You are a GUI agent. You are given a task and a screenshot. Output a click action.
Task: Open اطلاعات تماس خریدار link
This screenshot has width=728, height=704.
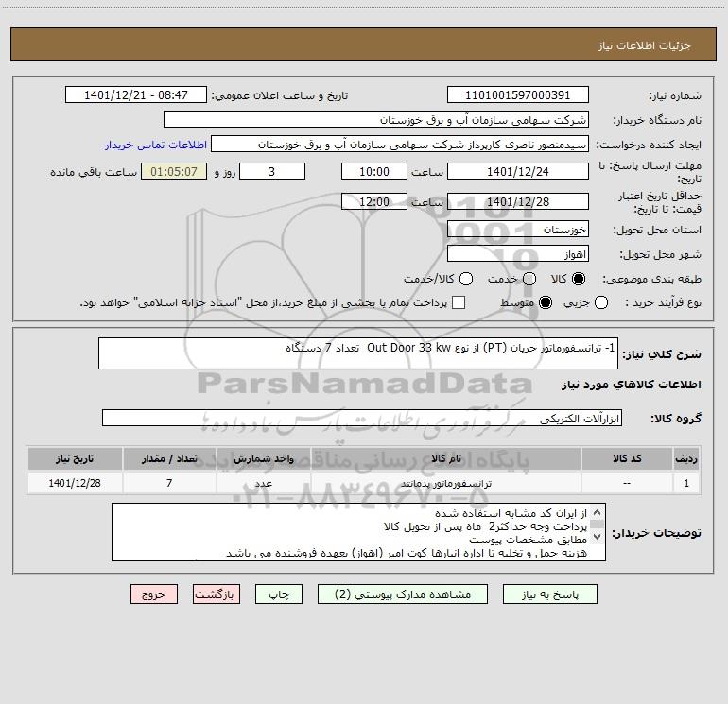point(156,145)
